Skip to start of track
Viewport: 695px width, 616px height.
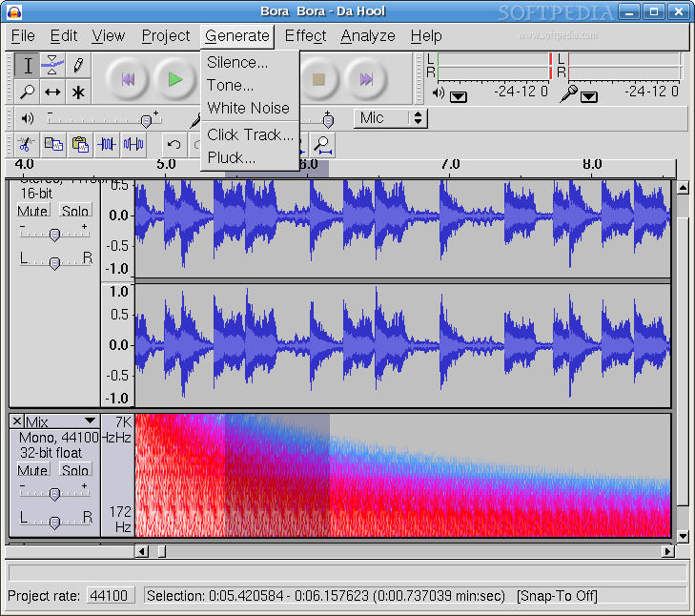(x=128, y=79)
